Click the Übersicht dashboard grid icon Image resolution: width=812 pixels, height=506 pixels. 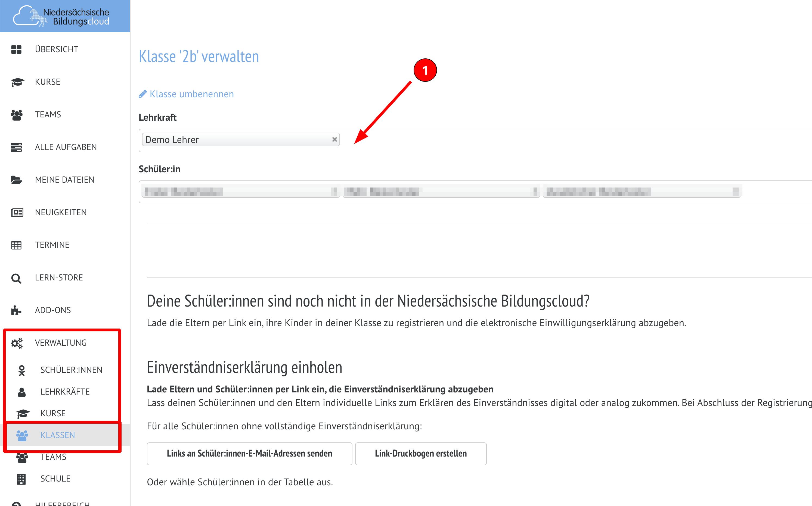point(16,49)
